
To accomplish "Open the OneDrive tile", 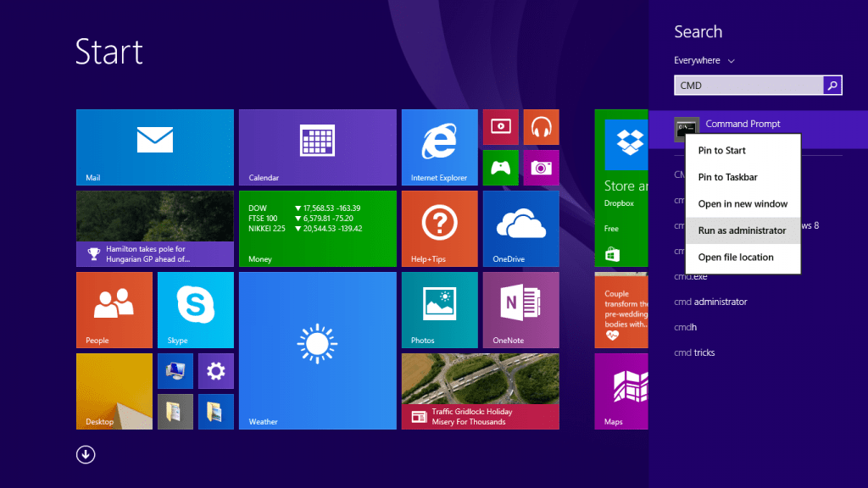I will (x=521, y=229).
